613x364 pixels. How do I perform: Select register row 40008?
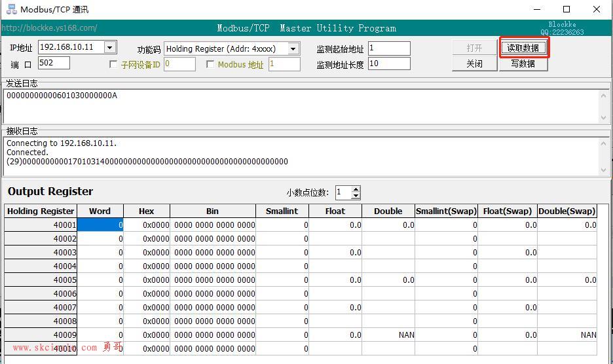point(41,321)
